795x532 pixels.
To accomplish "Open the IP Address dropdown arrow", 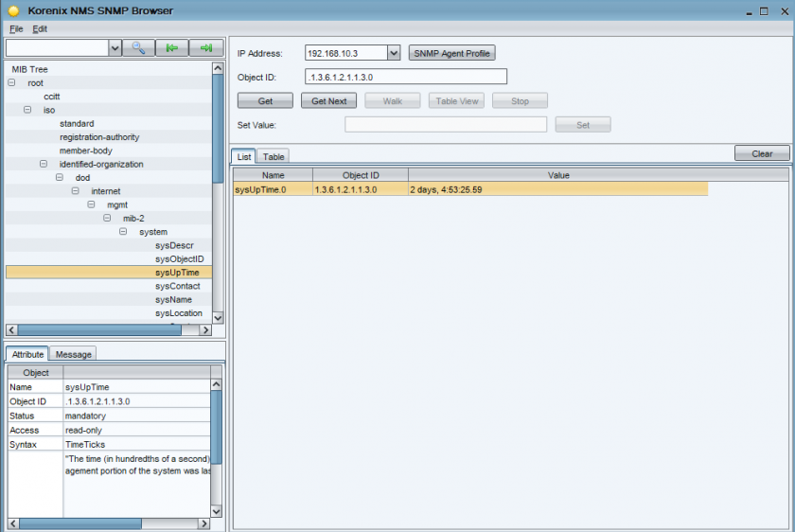I will tap(394, 53).
